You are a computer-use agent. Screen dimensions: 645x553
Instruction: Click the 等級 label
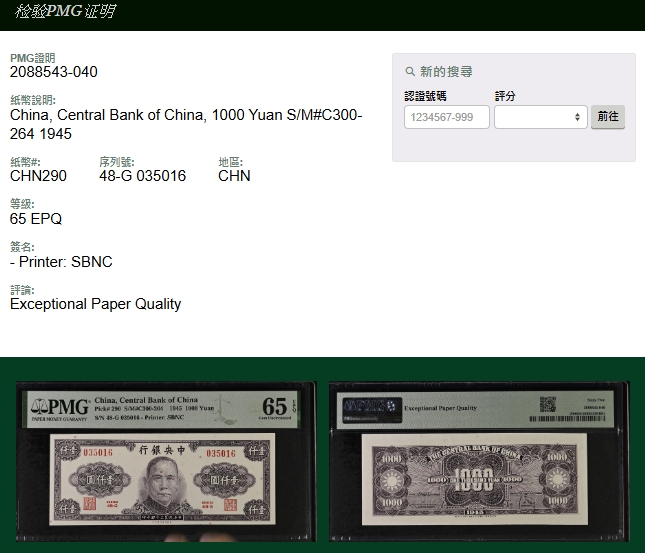(x=22, y=204)
